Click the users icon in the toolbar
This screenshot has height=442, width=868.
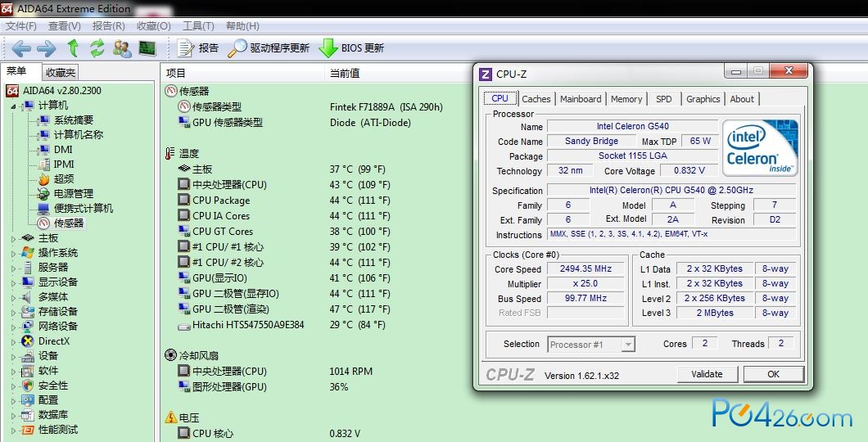[x=122, y=48]
